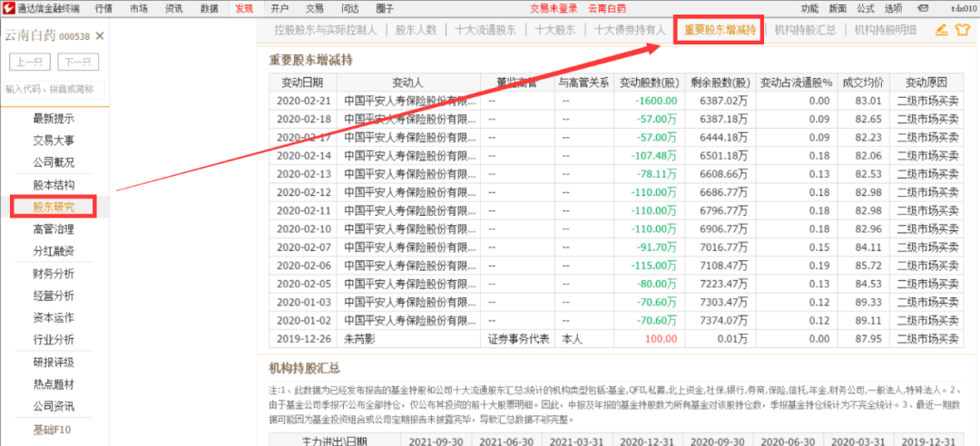Open the 行情 menu
Image resolution: width=980 pixels, height=446 pixels.
click(x=104, y=8)
